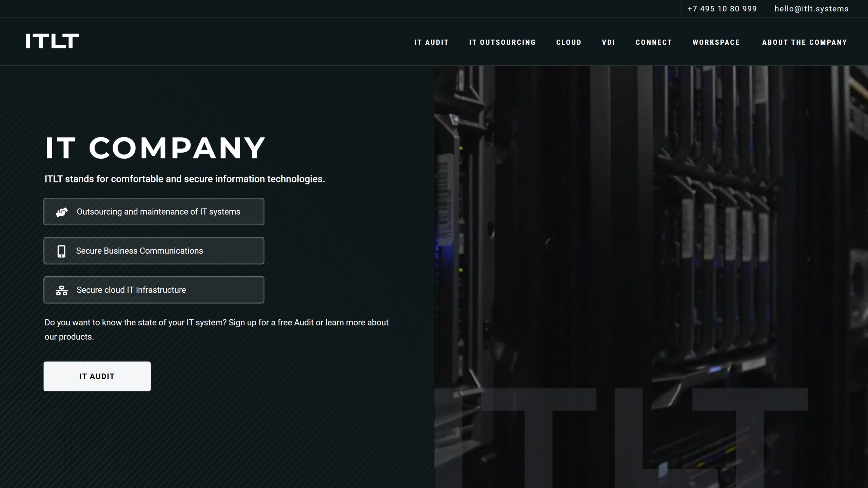Click the ITLT logo in header
Image resolution: width=868 pixels, height=488 pixels.
pyautogui.click(x=52, y=41)
